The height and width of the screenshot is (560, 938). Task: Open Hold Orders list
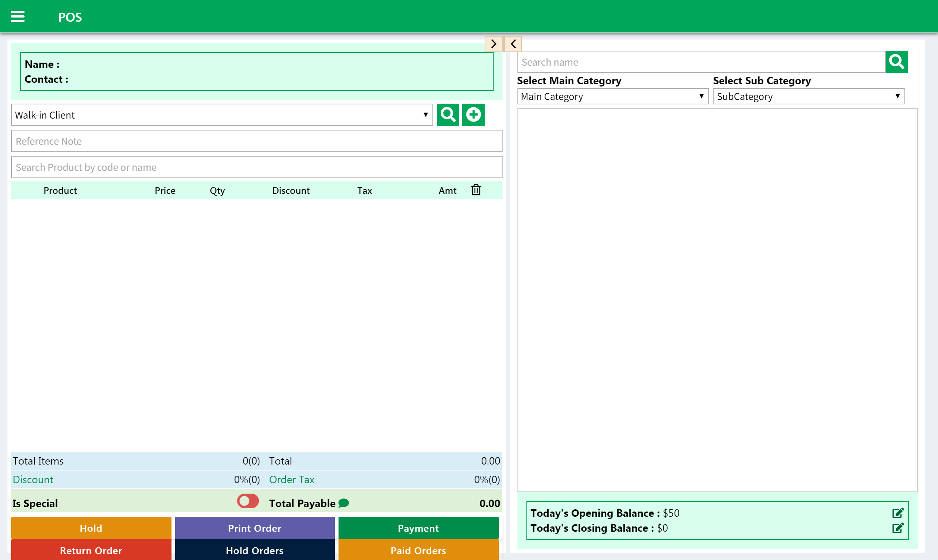pos(255,550)
